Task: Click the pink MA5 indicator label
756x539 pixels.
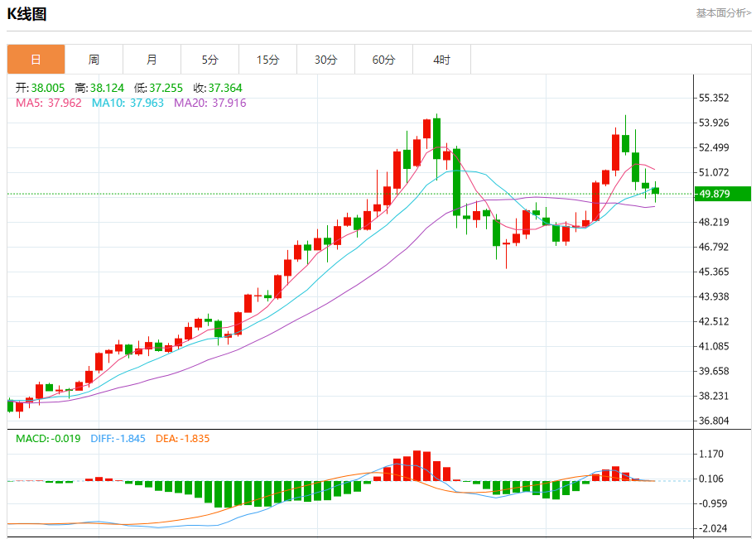Action: click(49, 103)
